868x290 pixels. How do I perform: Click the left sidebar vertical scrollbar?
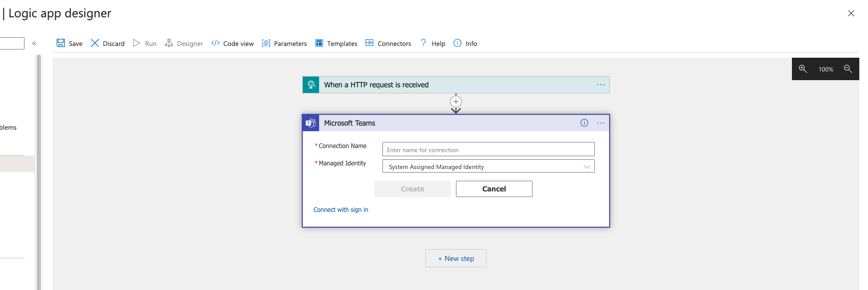point(39,172)
